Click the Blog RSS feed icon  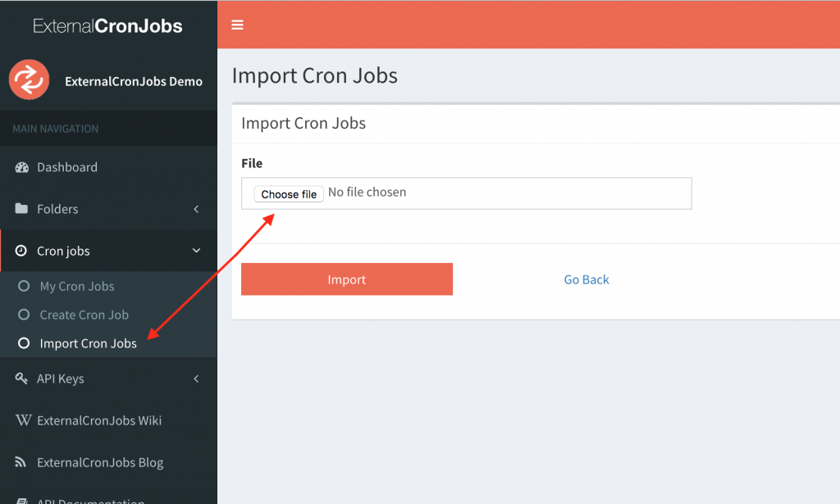(21, 461)
